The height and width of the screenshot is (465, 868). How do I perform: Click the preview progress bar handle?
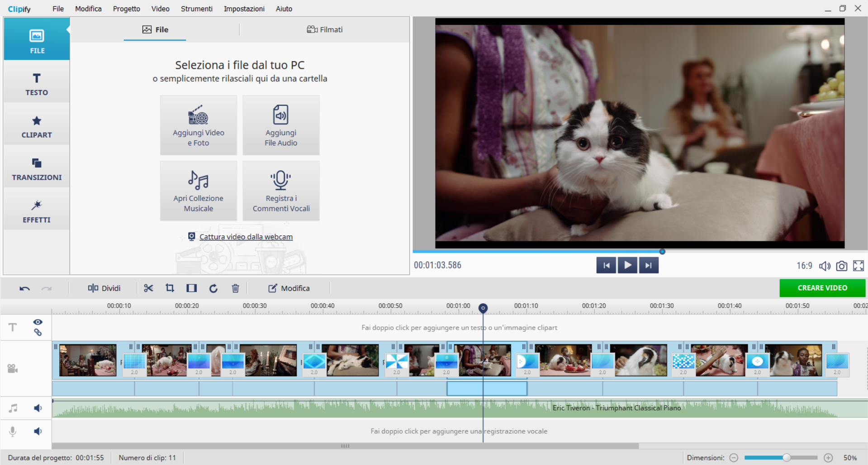pyautogui.click(x=662, y=251)
